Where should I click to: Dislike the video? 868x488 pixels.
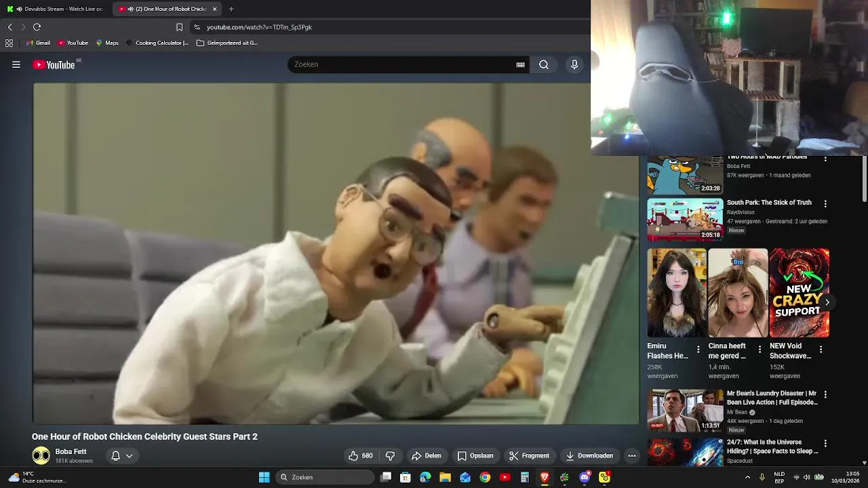pyautogui.click(x=391, y=455)
